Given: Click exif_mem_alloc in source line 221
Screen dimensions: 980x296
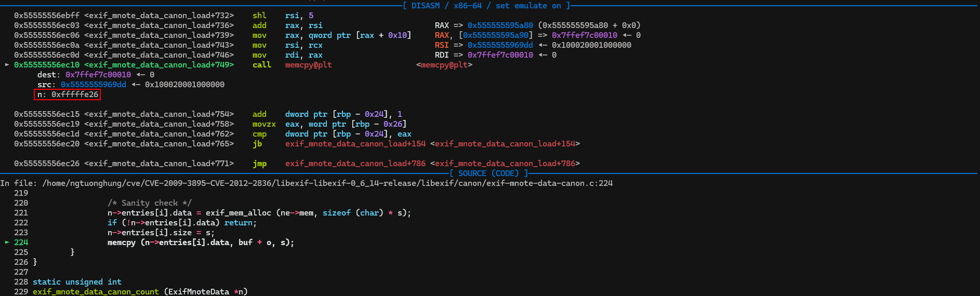Looking at the screenshot, I should click(x=238, y=213).
